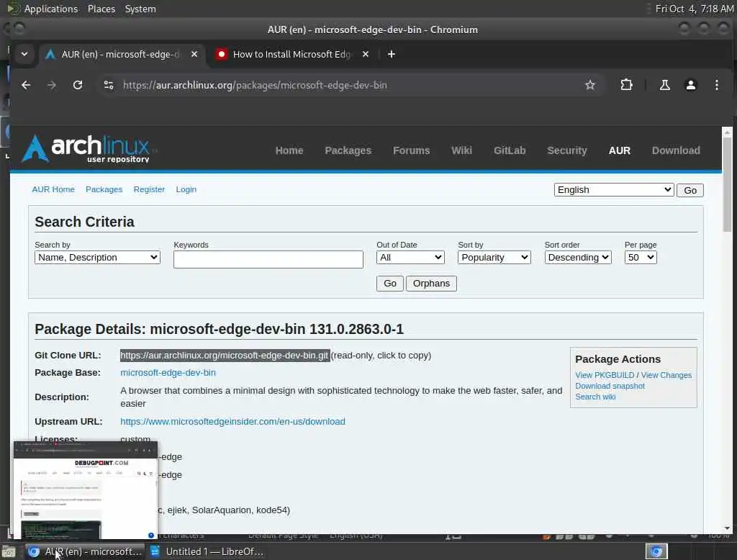Open the Out of Date dropdown

tap(410, 258)
